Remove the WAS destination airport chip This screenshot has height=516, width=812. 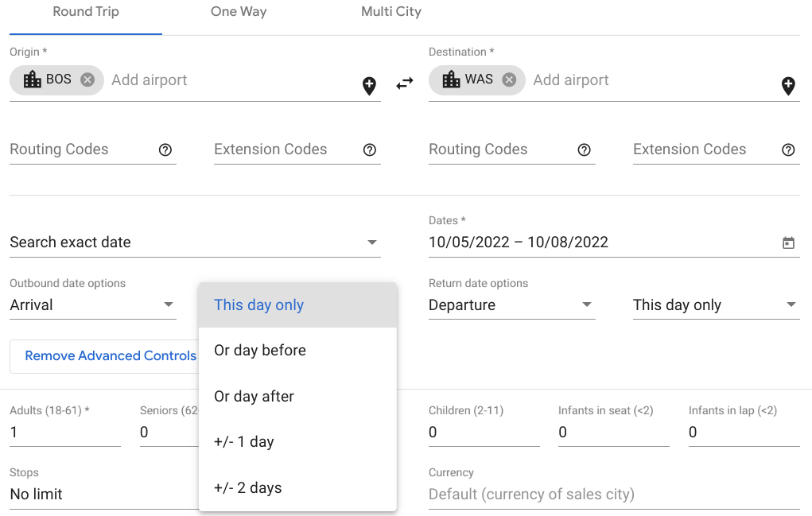coord(509,80)
